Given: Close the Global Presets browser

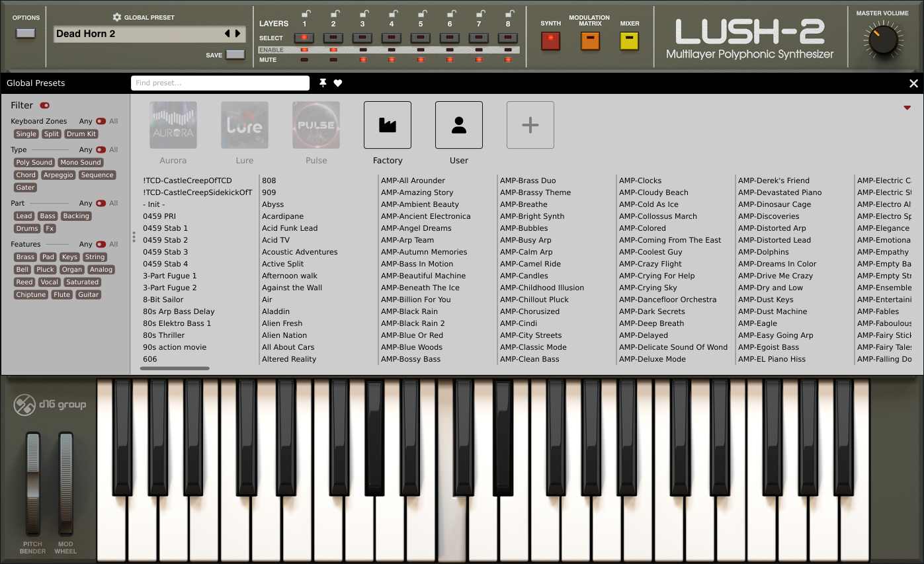Looking at the screenshot, I should pyautogui.click(x=913, y=83).
